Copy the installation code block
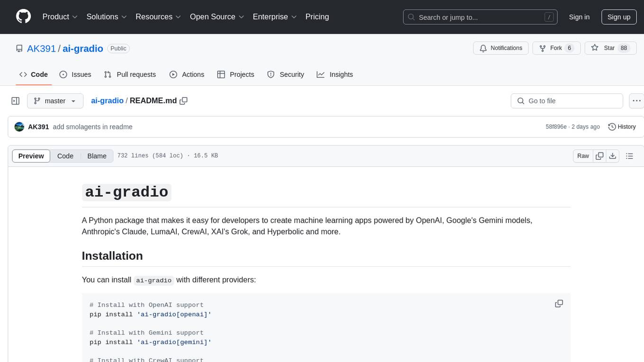The width and height of the screenshot is (644, 362). [559, 304]
